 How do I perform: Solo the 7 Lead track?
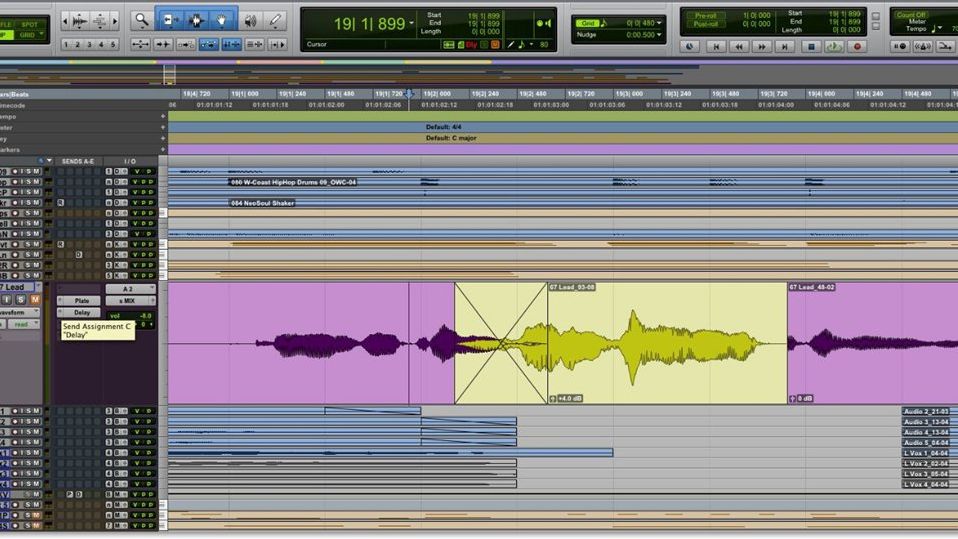(x=21, y=299)
